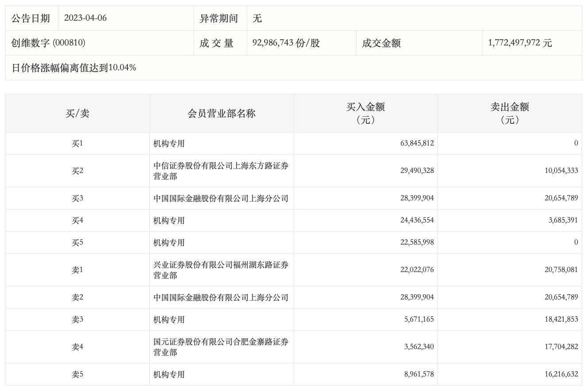Click the 买/卖 column header
Image resolution: width=585 pixels, height=392 pixels.
[x=77, y=113]
